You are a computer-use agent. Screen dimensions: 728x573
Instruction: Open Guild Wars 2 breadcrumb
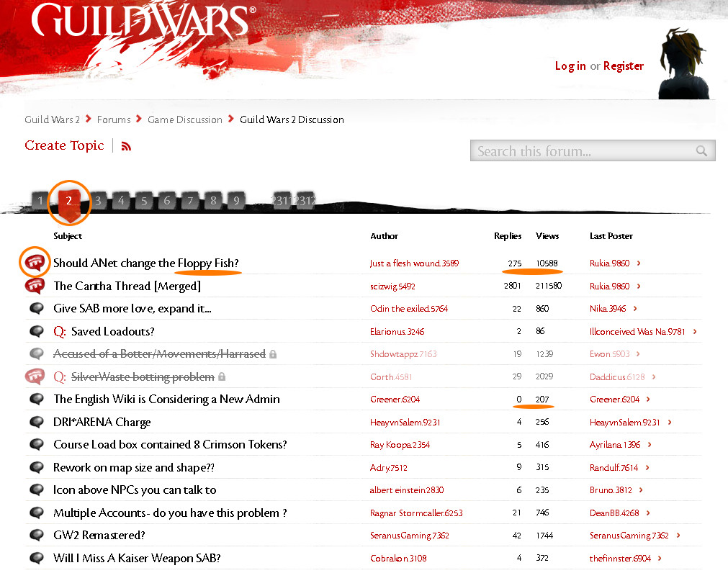[x=52, y=119]
